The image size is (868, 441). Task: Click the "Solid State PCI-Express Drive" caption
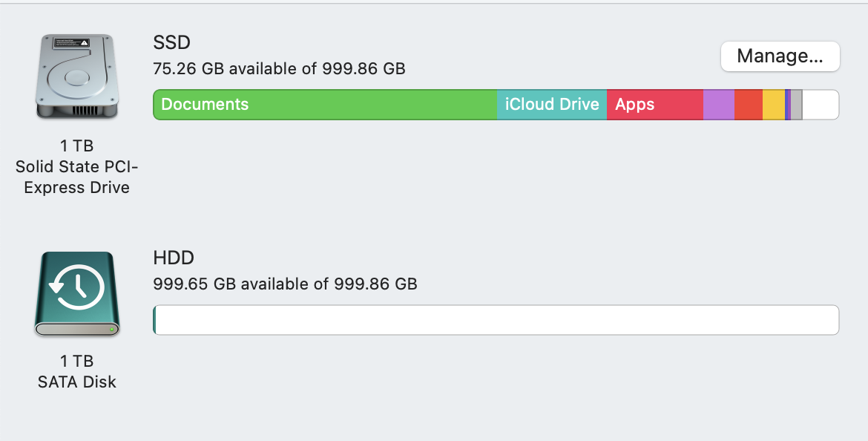click(77, 178)
